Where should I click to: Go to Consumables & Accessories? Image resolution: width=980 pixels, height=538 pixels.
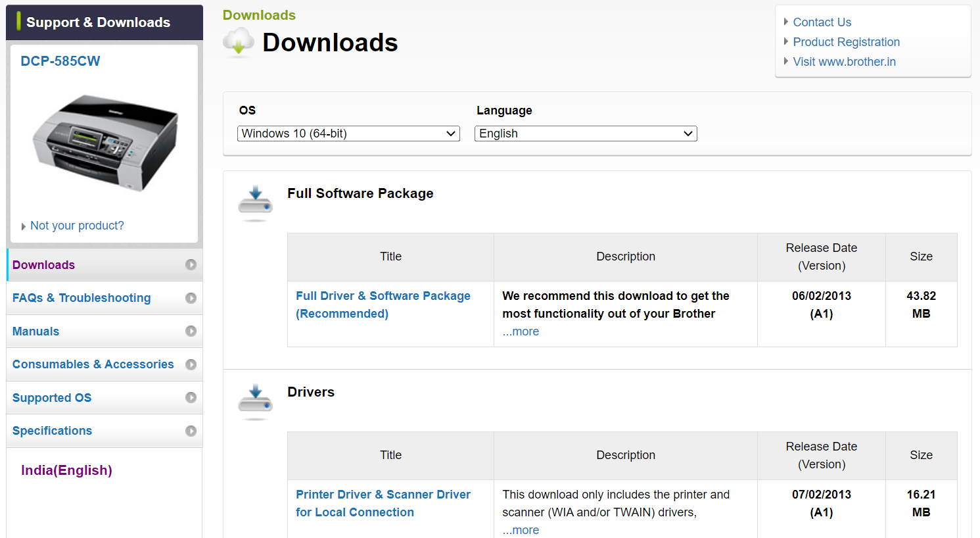point(105,364)
